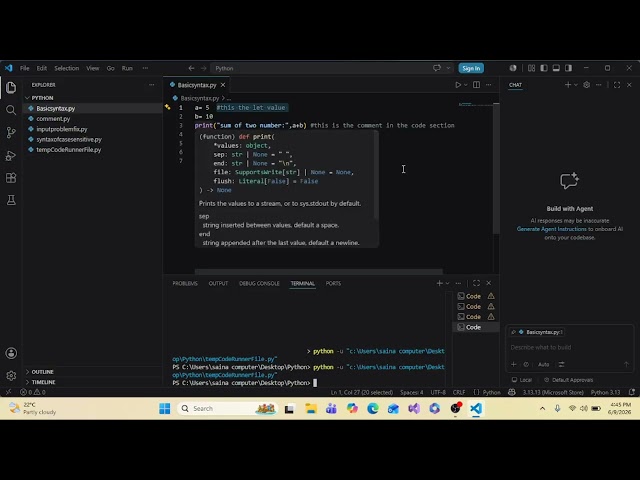This screenshot has height=480, width=640.
Task: Open the Local session target picker
Action: pyautogui.click(x=522, y=380)
